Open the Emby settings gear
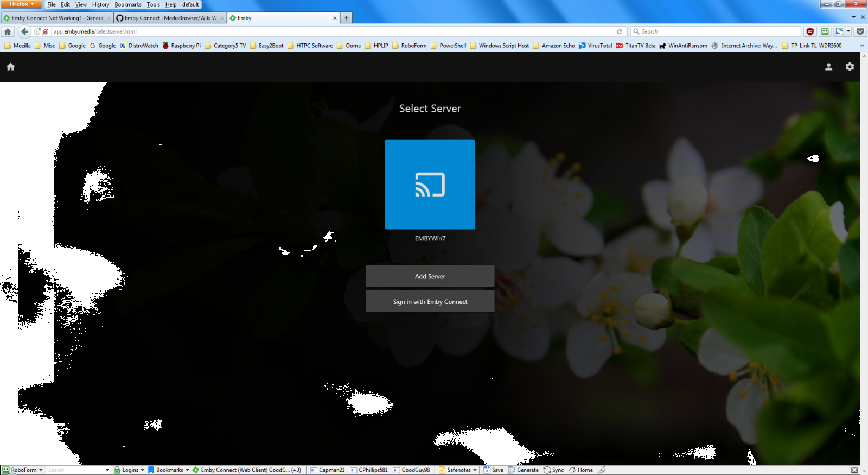Image resolution: width=868 pixels, height=475 pixels. (850, 67)
